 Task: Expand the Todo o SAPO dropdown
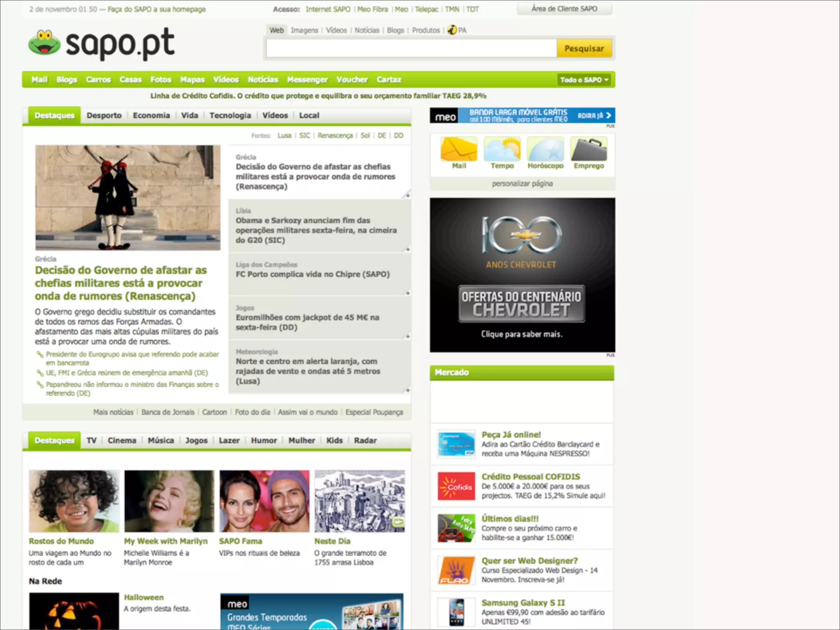coord(584,80)
